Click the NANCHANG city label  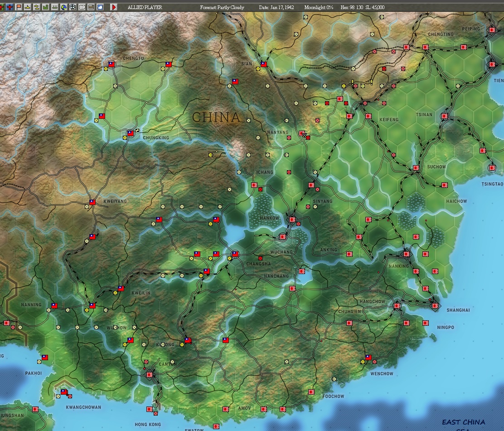[x=276, y=276]
